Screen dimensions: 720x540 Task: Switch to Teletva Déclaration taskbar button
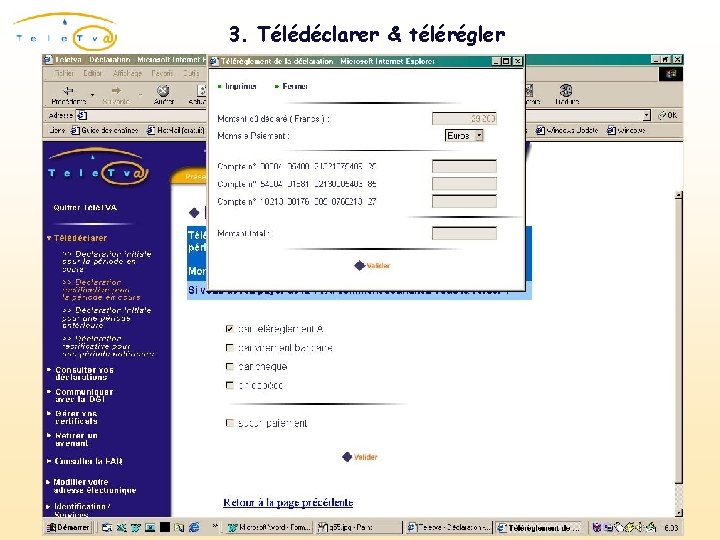tap(449, 528)
